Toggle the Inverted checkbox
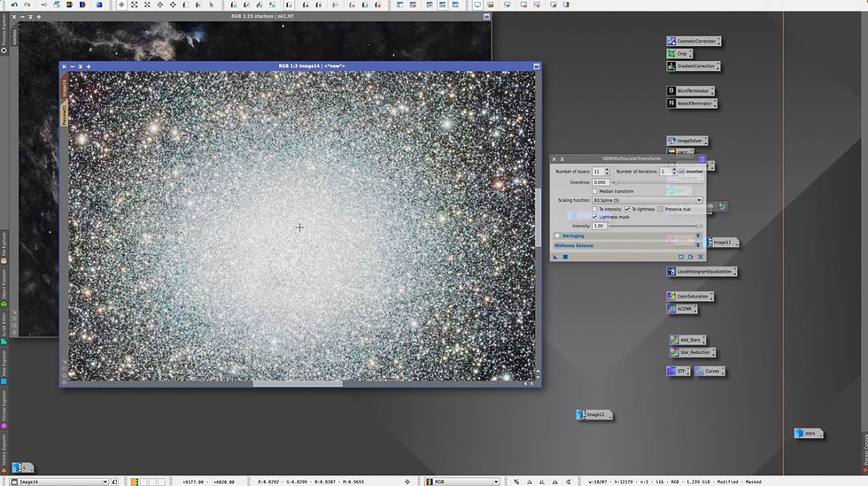This screenshot has height=486, width=868. 682,172
